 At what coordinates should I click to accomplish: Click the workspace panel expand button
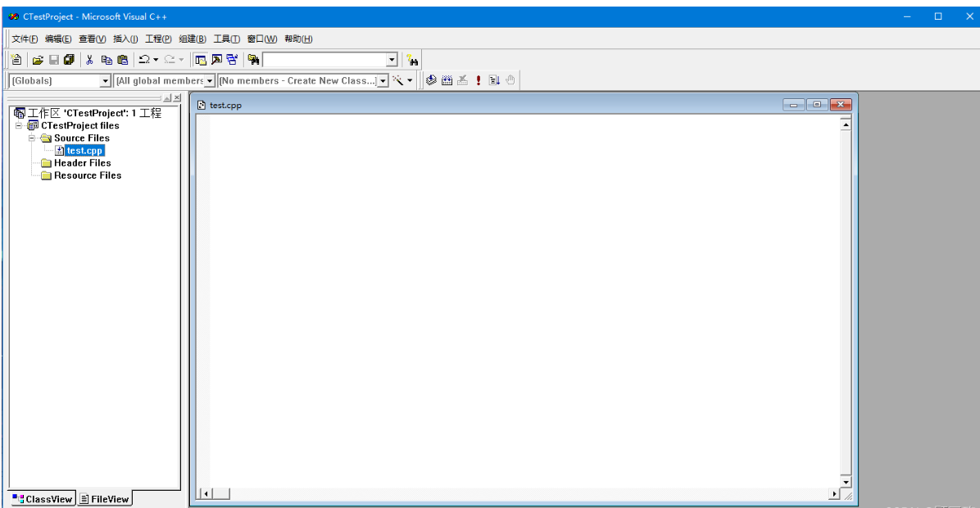coord(167,98)
